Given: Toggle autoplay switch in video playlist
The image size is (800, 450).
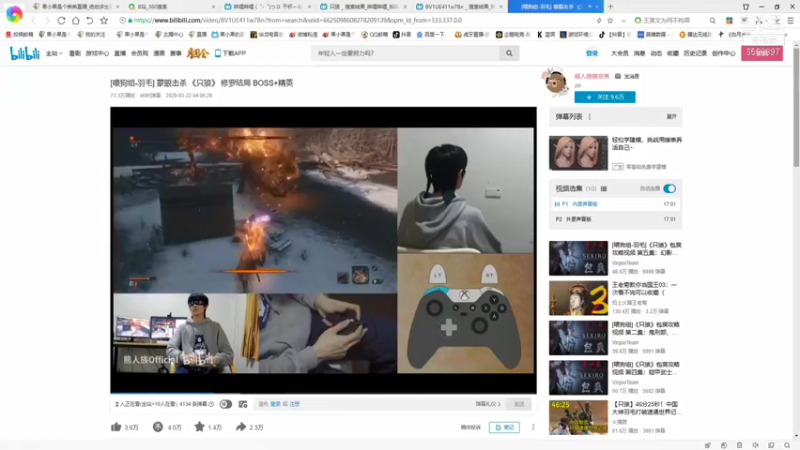Looking at the screenshot, I should click(x=670, y=189).
